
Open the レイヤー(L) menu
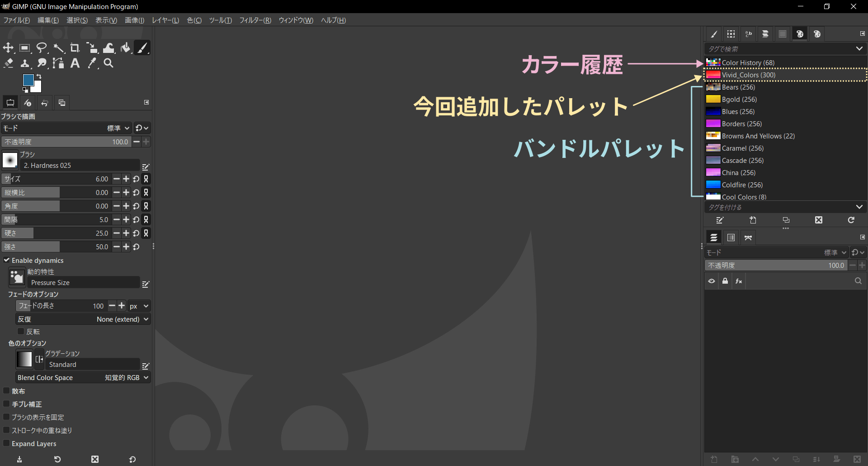tap(165, 20)
